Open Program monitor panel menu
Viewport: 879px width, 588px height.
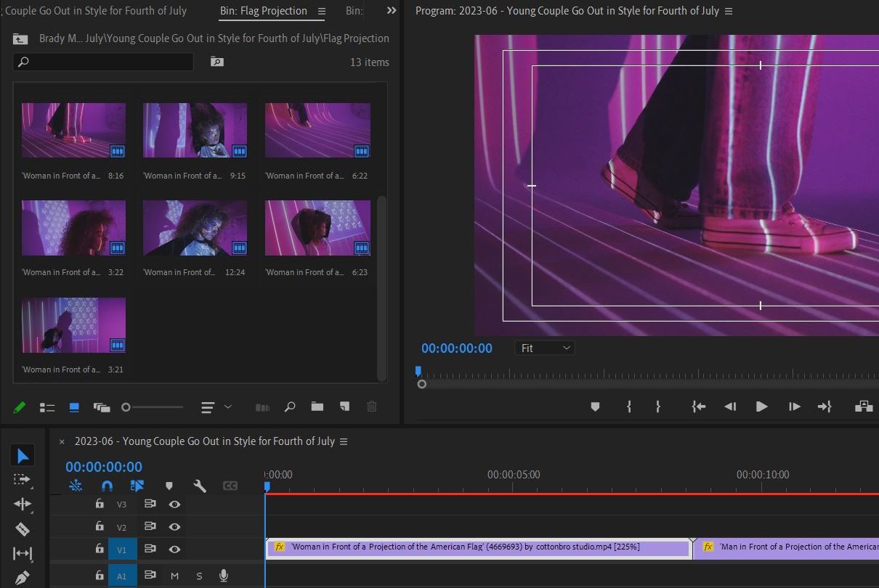pyautogui.click(x=729, y=11)
